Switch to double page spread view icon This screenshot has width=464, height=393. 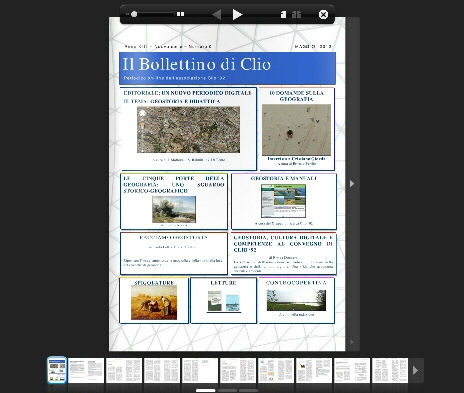coord(296,14)
